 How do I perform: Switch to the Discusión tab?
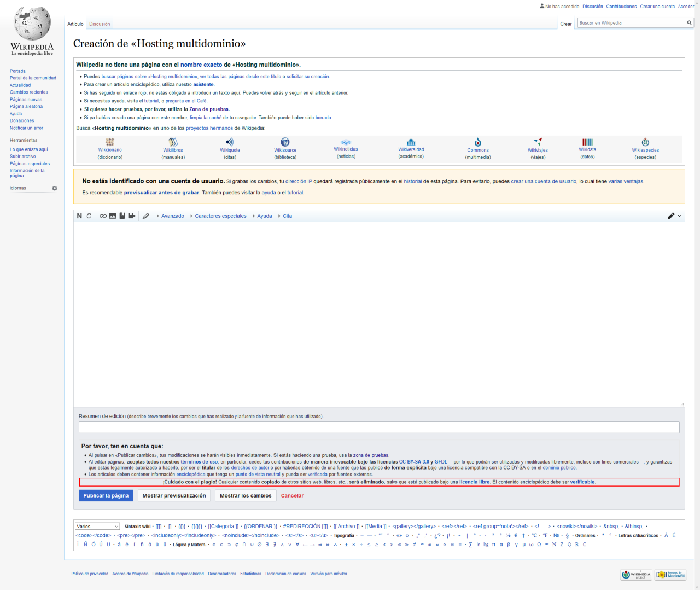tap(99, 24)
